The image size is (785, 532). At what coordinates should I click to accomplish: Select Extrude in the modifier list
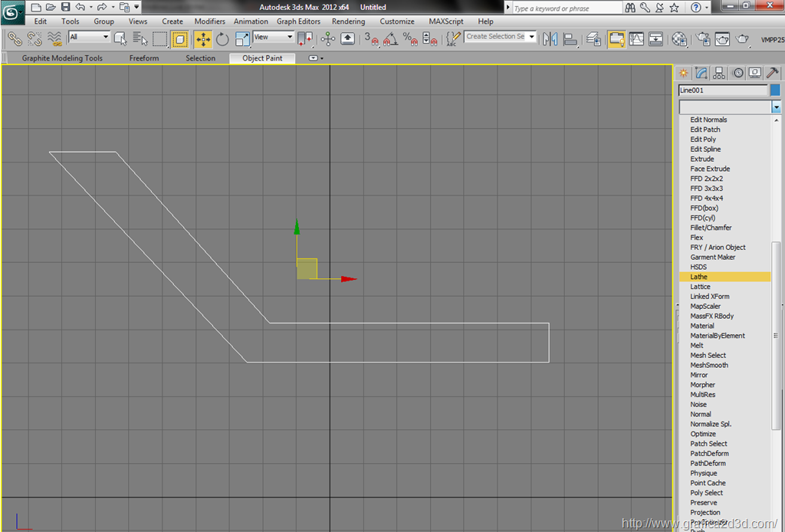pyautogui.click(x=724, y=159)
